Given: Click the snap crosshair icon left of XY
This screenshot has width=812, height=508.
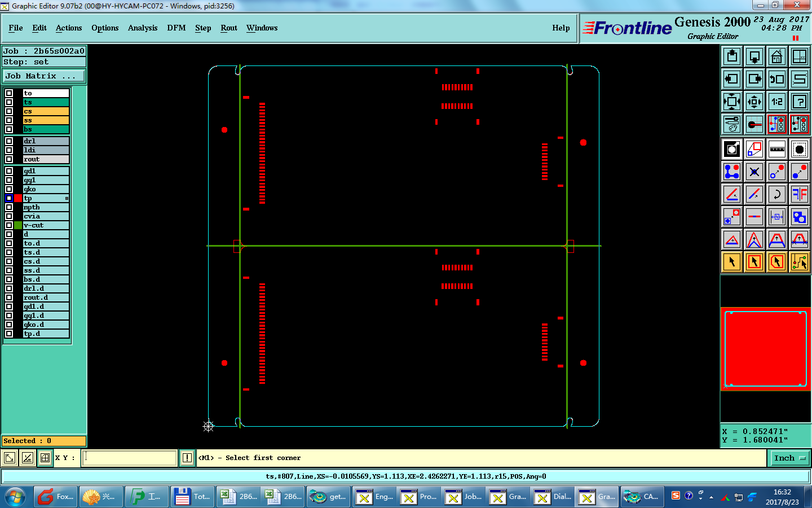Looking at the screenshot, I should tap(45, 458).
